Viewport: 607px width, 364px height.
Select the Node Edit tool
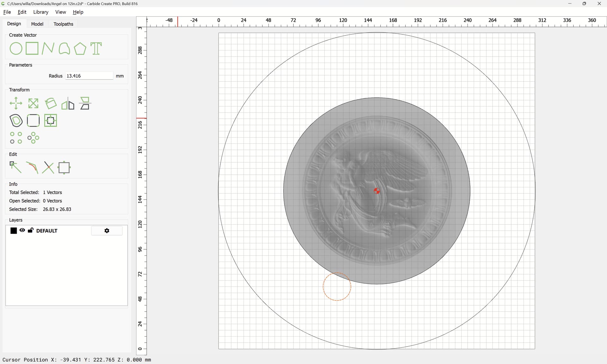tap(15, 167)
